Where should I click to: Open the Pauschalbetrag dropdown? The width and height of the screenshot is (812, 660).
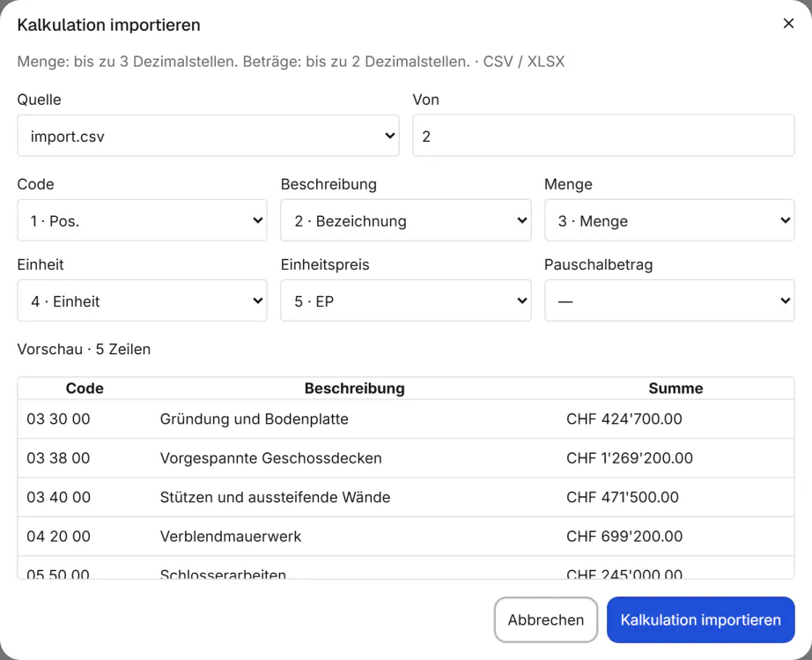669,300
